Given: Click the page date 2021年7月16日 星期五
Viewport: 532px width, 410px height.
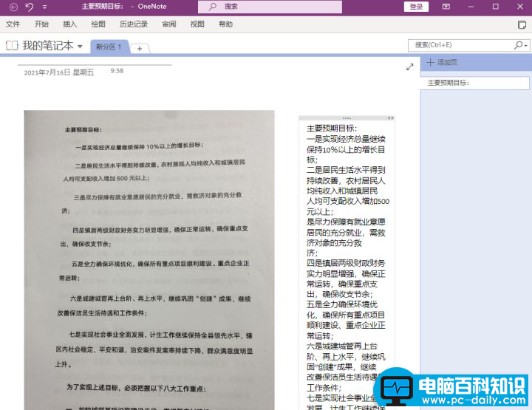Looking at the screenshot, I should 59,72.
